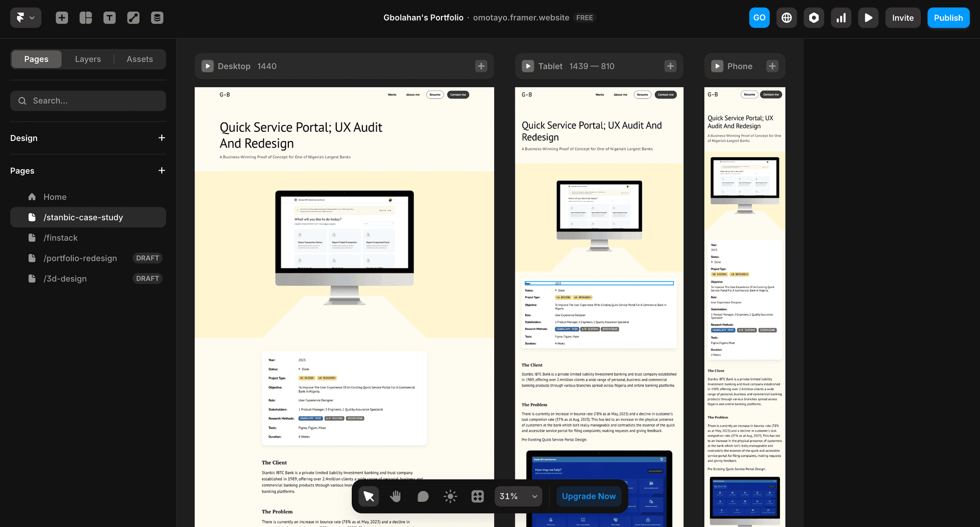980x527 pixels.
Task: Click Contact me button in Desktop canvas
Action: [458, 94]
